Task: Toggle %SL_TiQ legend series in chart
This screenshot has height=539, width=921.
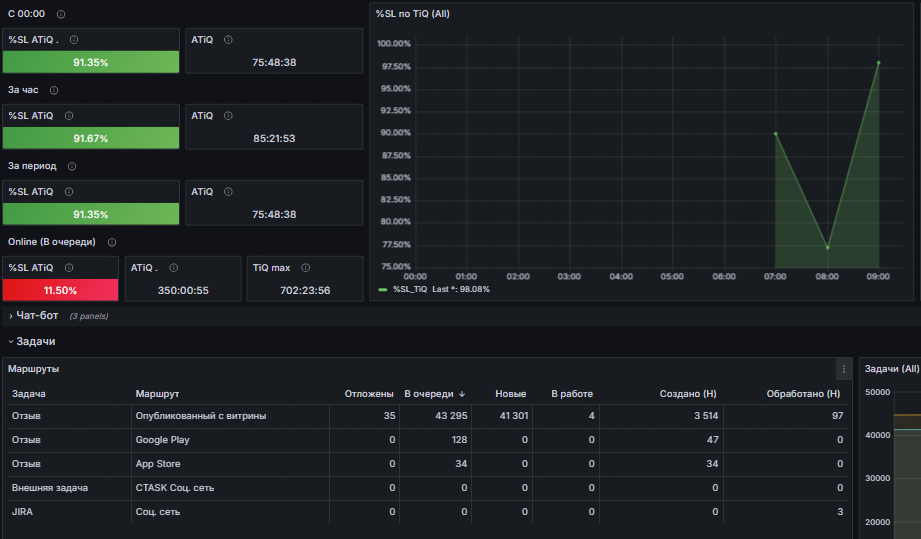Action: [x=410, y=289]
